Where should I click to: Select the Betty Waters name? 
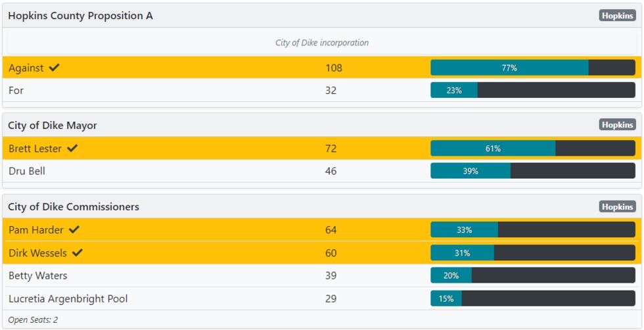(x=38, y=275)
